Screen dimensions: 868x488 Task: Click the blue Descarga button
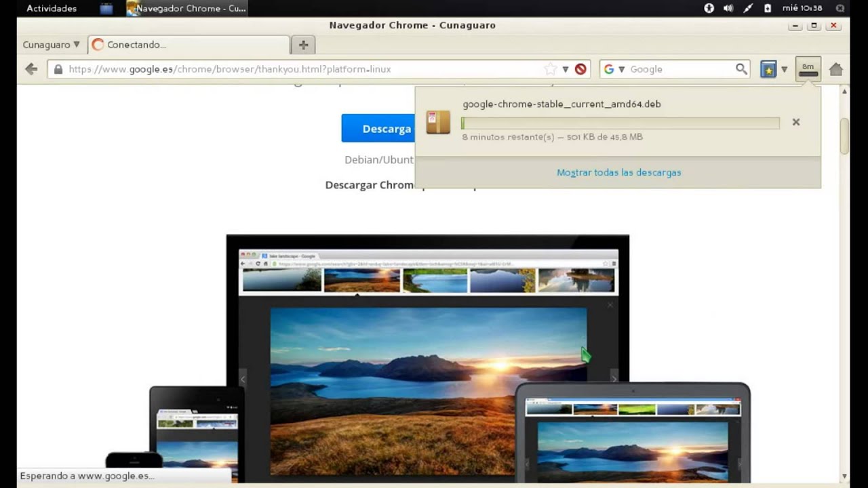378,128
